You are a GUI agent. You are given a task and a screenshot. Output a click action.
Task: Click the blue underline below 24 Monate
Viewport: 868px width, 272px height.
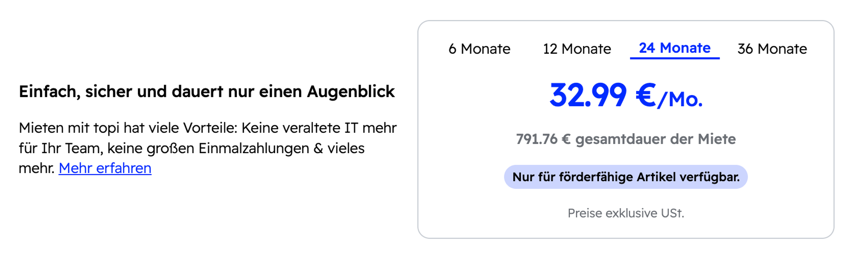(674, 58)
